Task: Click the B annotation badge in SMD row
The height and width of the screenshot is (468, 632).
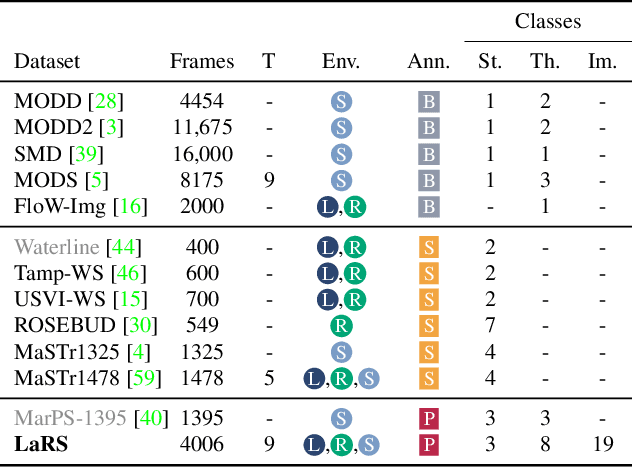Action: (x=428, y=154)
